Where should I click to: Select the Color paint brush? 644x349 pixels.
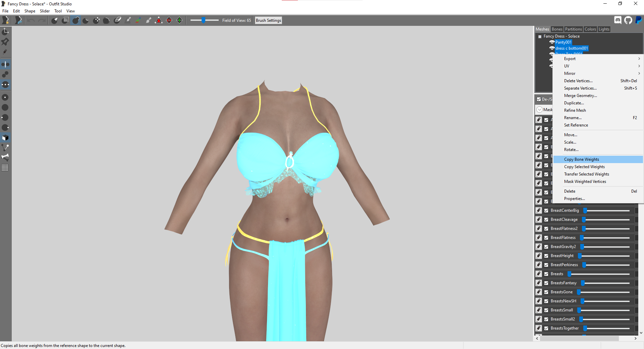point(138,20)
